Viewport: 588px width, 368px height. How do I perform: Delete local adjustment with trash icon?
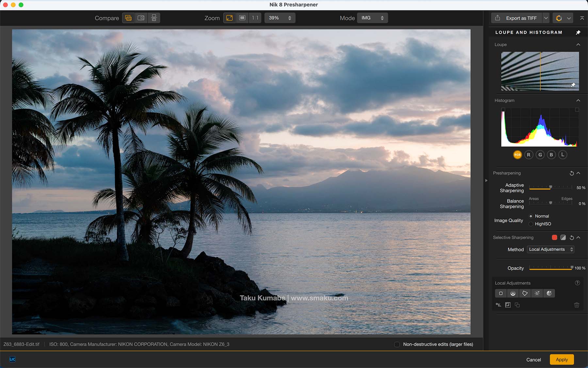(577, 305)
